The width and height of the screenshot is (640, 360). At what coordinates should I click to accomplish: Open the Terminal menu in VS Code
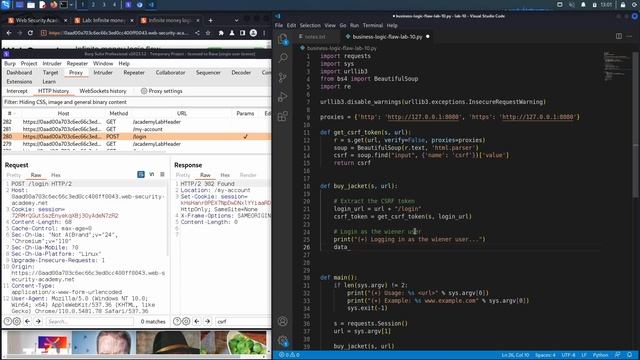coord(373,25)
